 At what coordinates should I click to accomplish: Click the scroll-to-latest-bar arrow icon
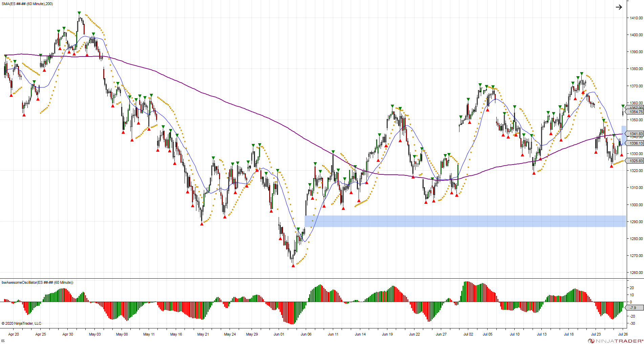pos(619,7)
